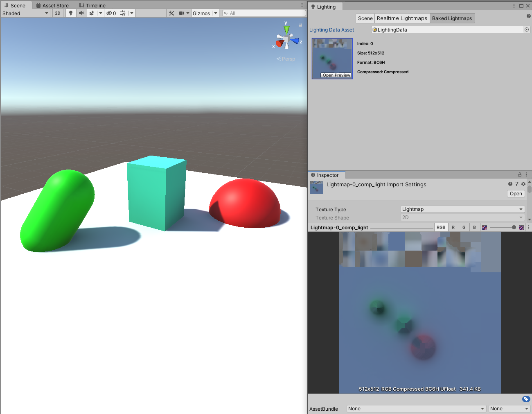The height and width of the screenshot is (414, 532).
Task: Toggle scene view lighting with bulb icon
Action: [70, 13]
